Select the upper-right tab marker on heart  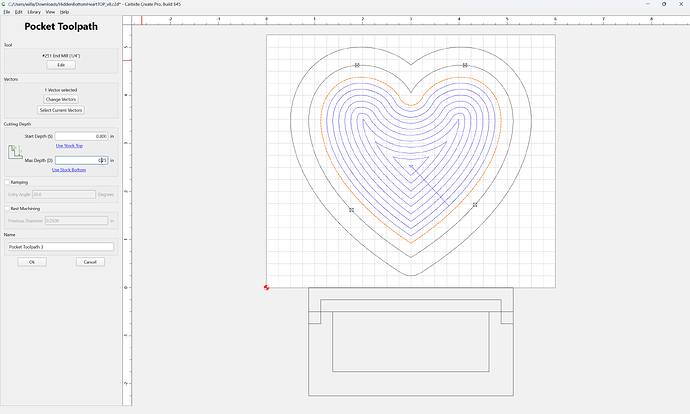click(465, 65)
